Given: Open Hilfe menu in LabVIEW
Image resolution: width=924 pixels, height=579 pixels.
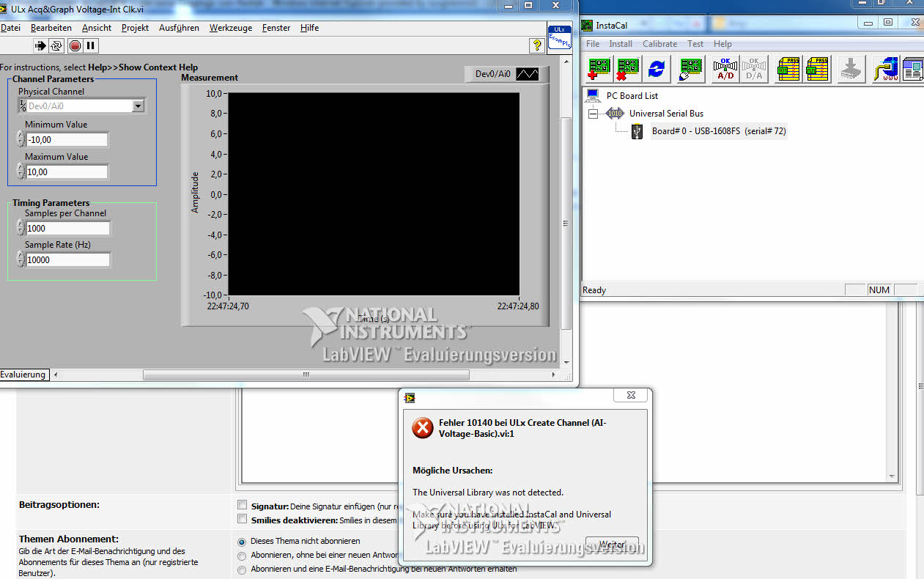Looking at the screenshot, I should [x=310, y=28].
